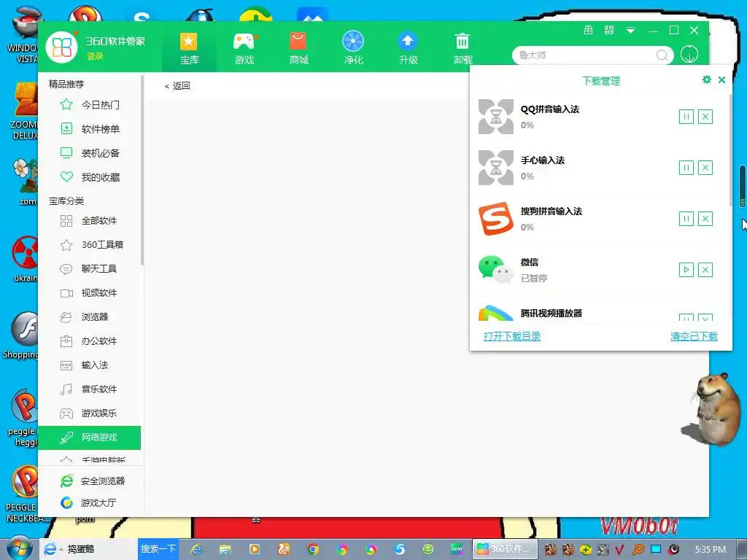Select 软件榜单 in sidebar
The image size is (747, 560).
(x=90, y=128)
